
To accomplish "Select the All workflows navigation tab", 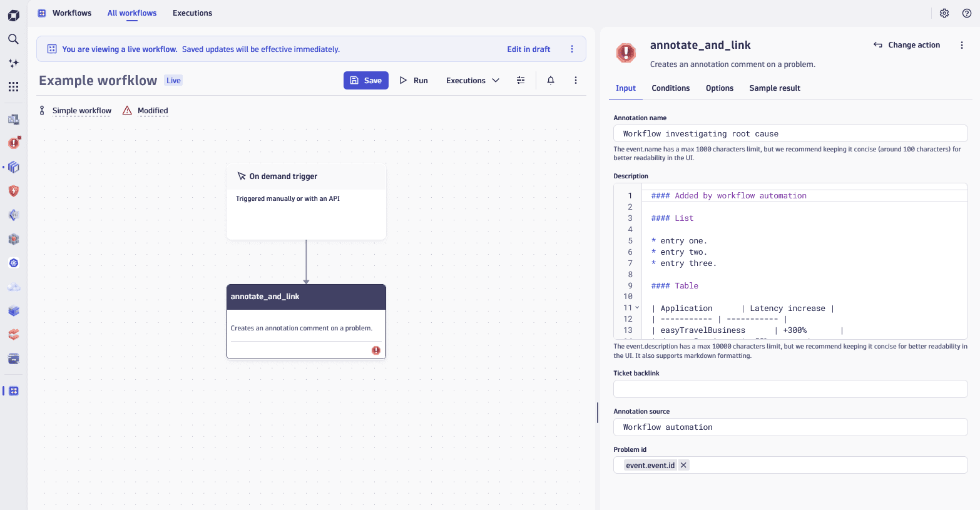I will click(x=131, y=13).
